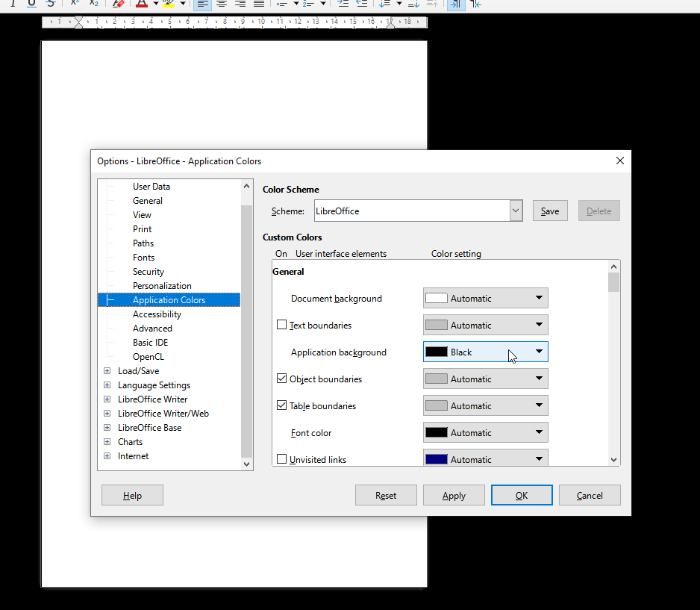
Task: Apply Justified alignment from the toolbar
Action: 258,4
